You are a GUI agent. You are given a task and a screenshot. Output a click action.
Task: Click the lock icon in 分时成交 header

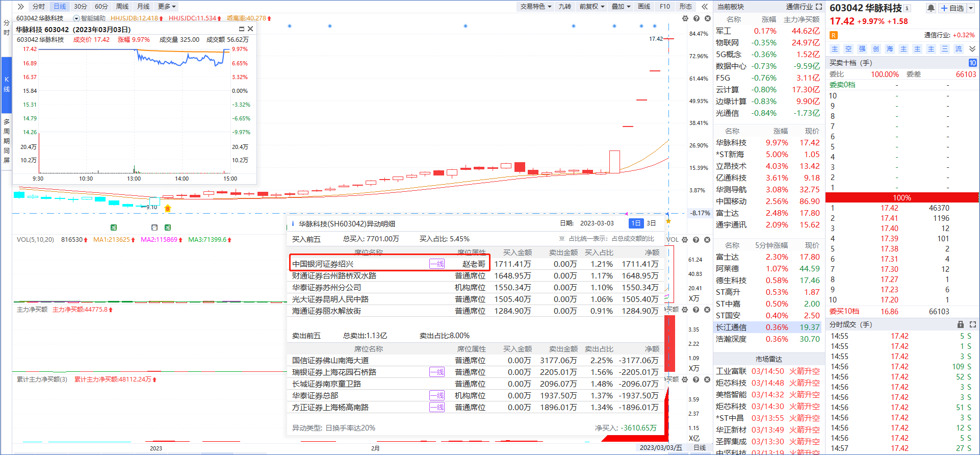click(961, 324)
